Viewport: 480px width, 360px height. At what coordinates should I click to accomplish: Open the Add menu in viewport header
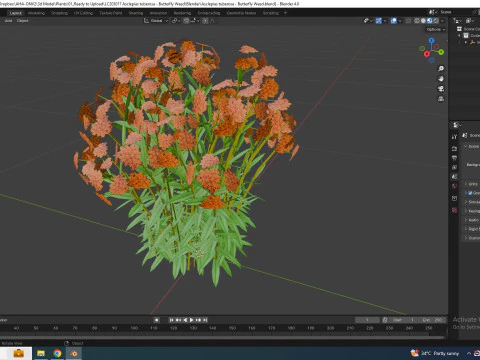pyautogui.click(x=9, y=21)
